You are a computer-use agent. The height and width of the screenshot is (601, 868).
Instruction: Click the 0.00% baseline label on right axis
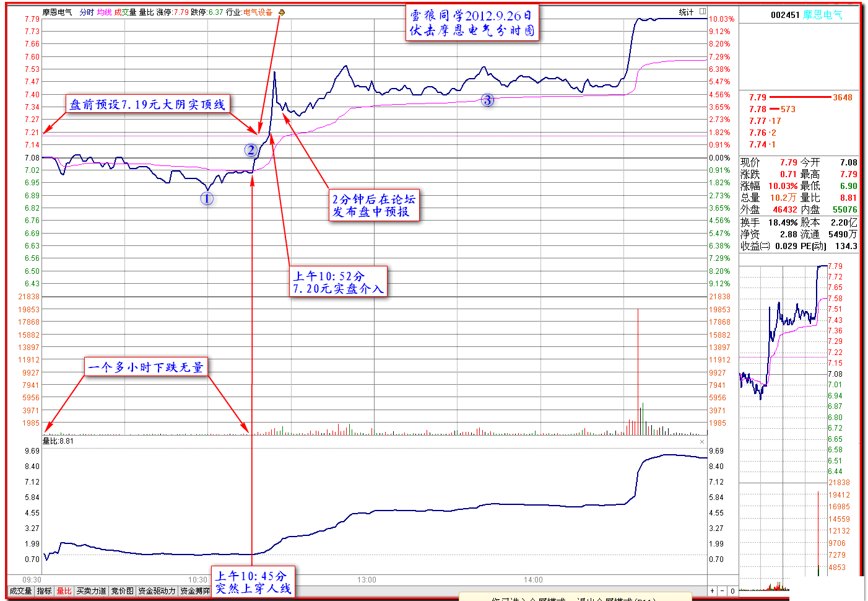pos(719,158)
